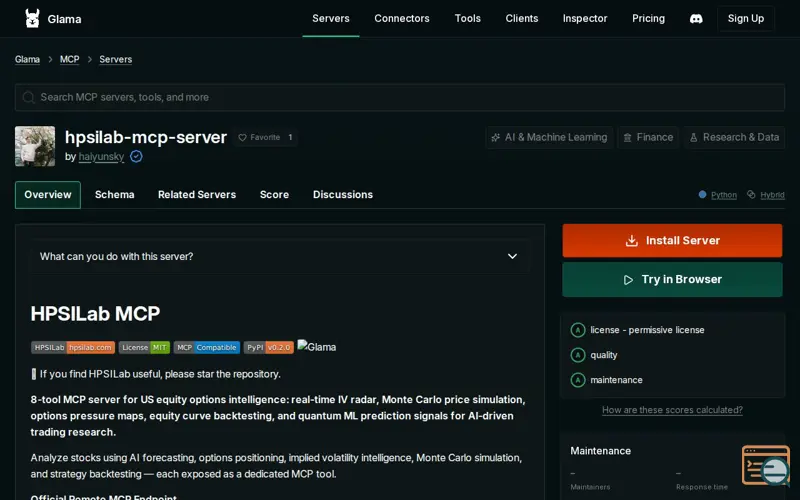Click the Sign Up button
The width and height of the screenshot is (800, 500).
coord(746,19)
